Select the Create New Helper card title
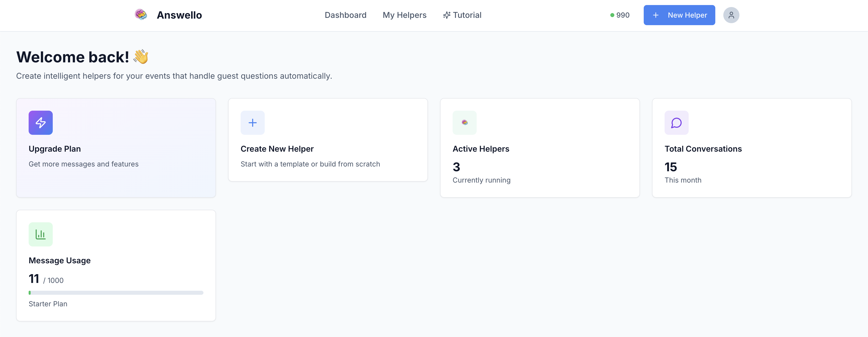Screen dimensions: 868x337 pyautogui.click(x=277, y=149)
